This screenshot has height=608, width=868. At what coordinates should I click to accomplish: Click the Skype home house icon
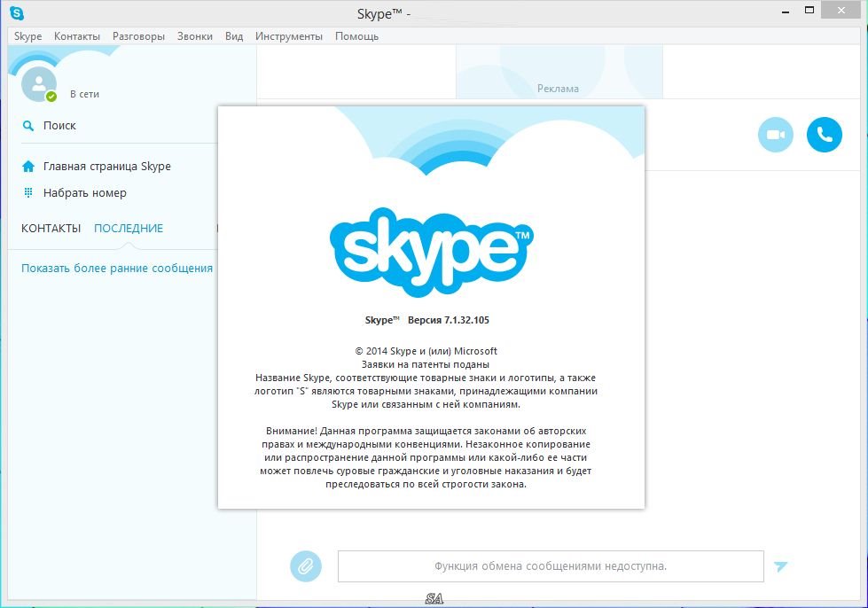coord(28,166)
